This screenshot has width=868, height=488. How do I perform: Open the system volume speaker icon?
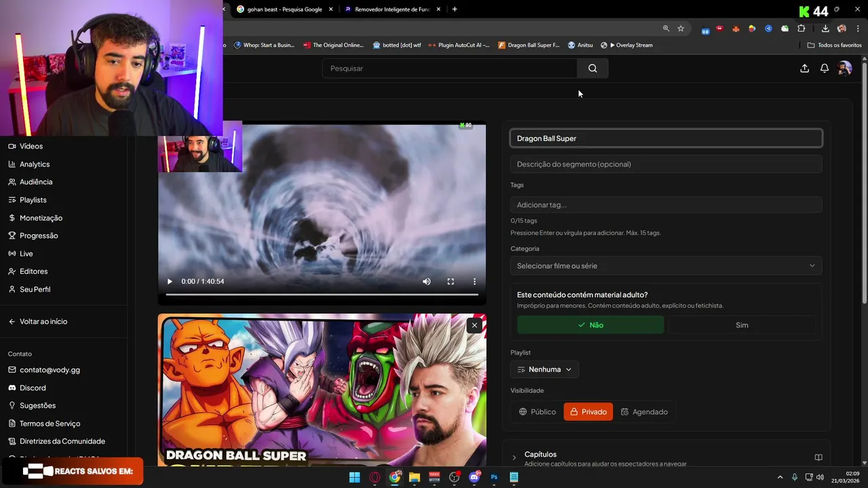[x=821, y=477]
